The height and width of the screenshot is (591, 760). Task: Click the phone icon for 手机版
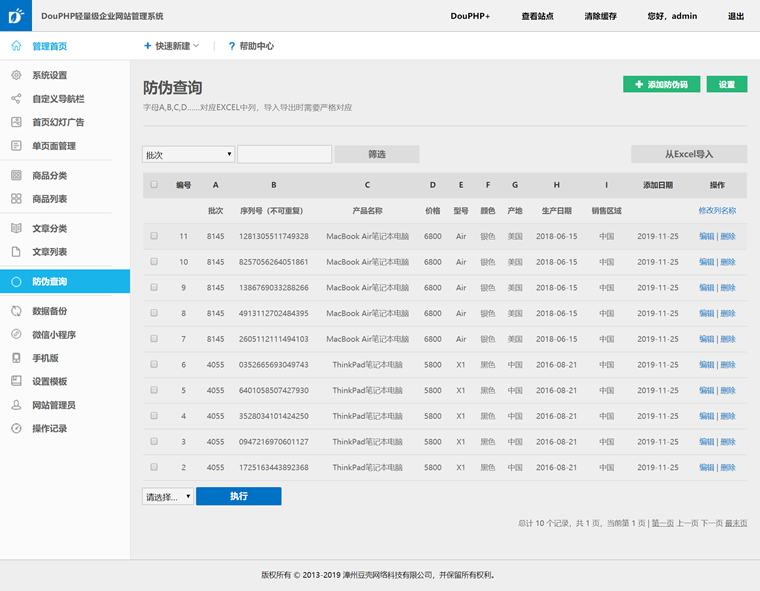(16, 357)
